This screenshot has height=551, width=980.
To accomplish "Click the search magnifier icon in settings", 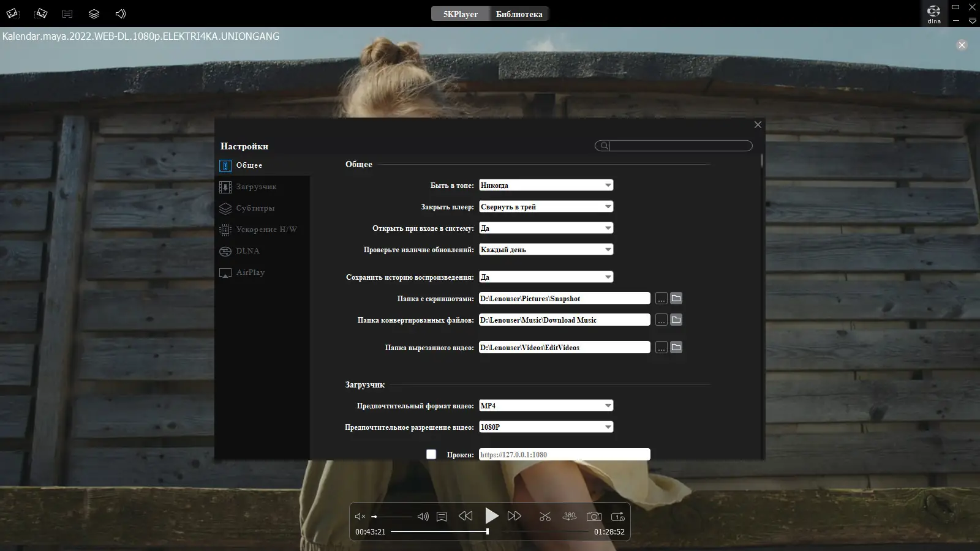I will pos(604,146).
